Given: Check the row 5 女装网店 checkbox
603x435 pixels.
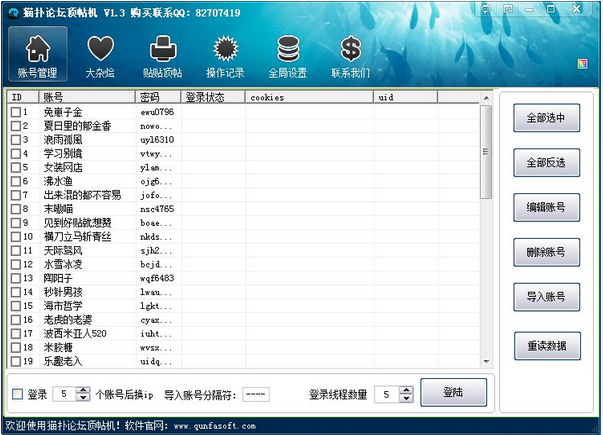Looking at the screenshot, I should point(15,168).
